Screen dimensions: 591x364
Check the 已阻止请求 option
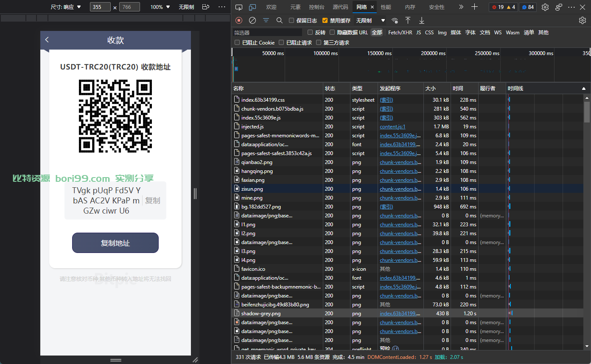pos(281,42)
